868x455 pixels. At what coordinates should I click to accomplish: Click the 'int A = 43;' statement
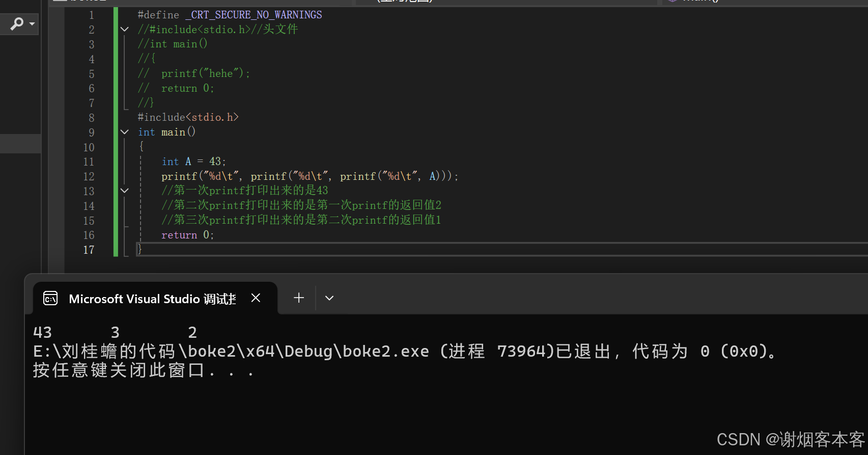tap(193, 162)
